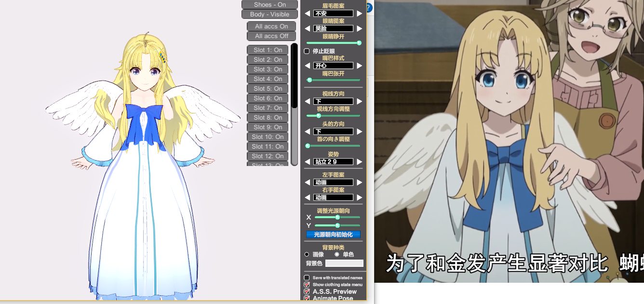Click the anime reference image on right
Viewport: 644px width, 304px height.
(x=510, y=141)
